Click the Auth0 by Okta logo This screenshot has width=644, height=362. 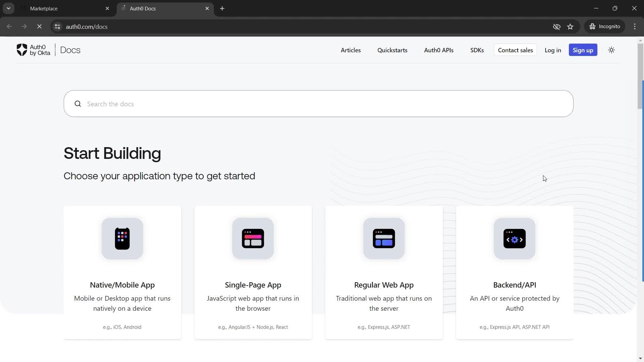pos(34,50)
